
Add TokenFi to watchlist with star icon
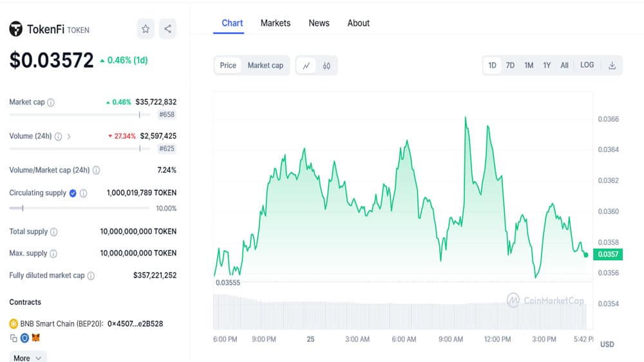point(146,29)
